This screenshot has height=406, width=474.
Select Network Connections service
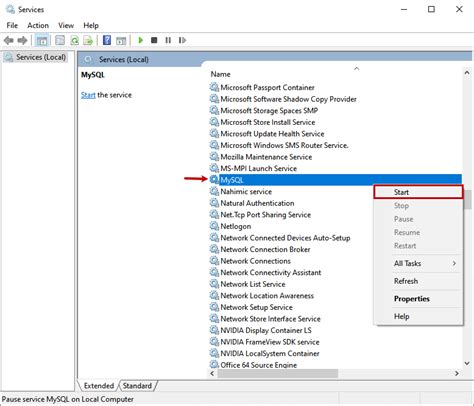tap(255, 261)
